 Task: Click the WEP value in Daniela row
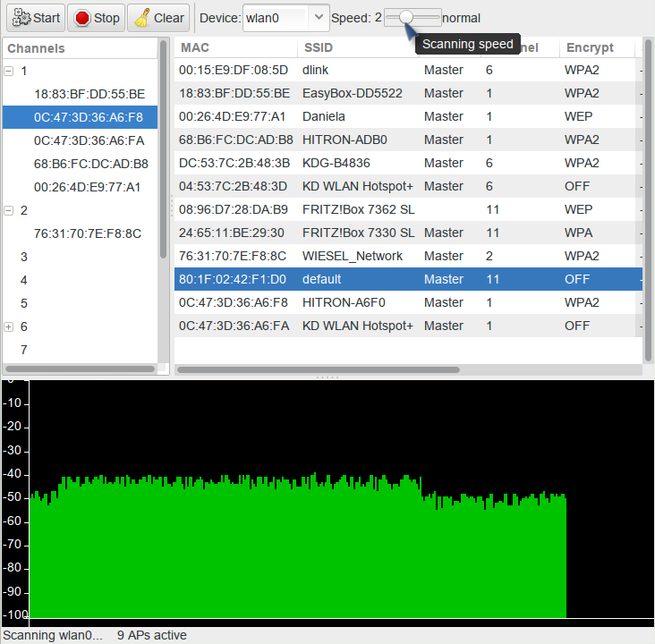click(x=579, y=116)
